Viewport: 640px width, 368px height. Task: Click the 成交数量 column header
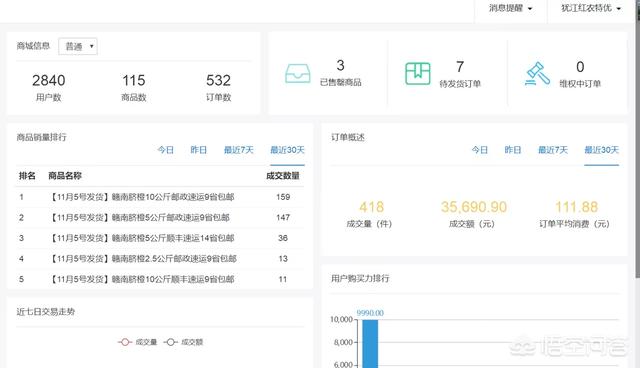[x=283, y=176]
